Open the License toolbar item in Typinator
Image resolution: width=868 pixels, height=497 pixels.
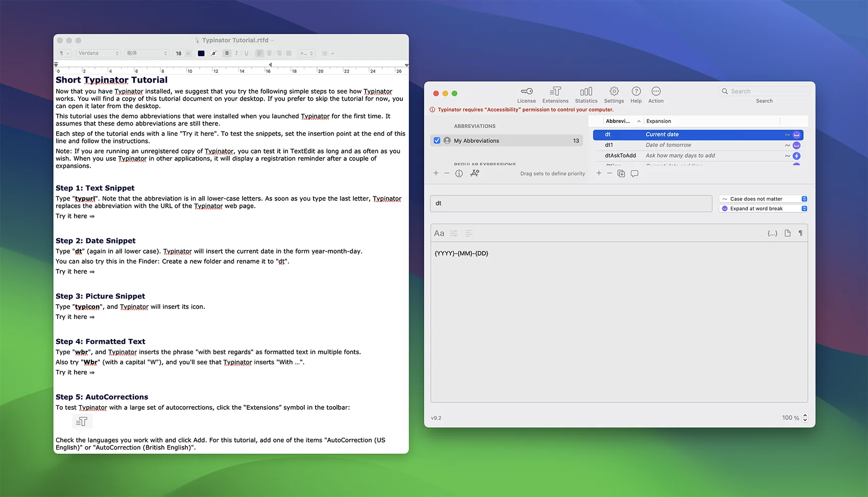pyautogui.click(x=526, y=95)
